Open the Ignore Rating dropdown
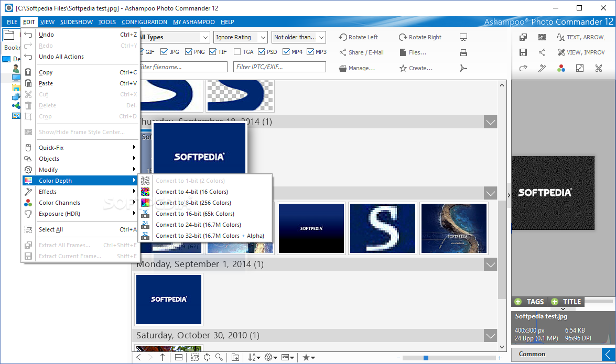Screen dimensions: 616x364 point(263,37)
